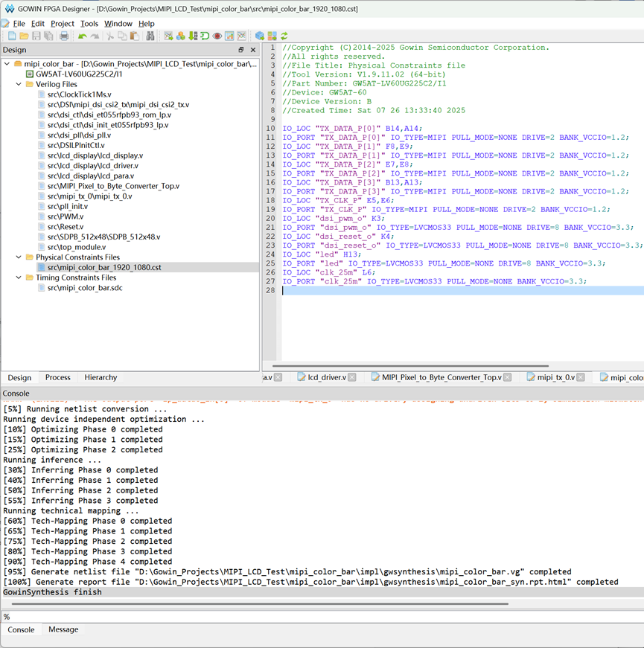Open the IP Core Generator colored-cubes icon

(180, 36)
